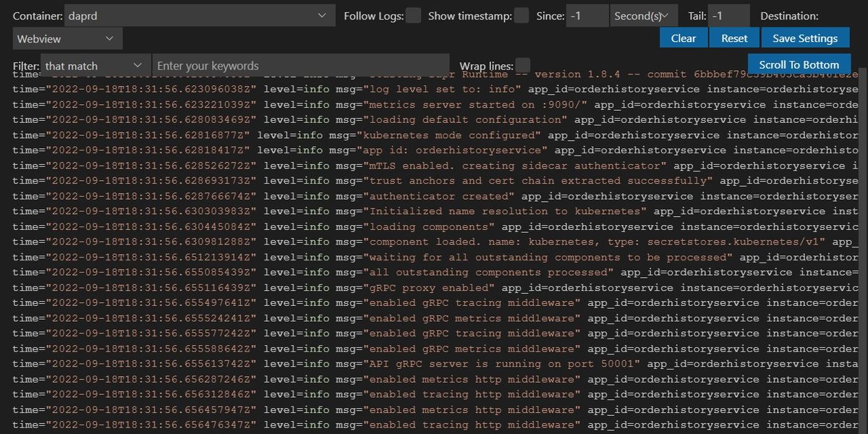Click log line 'metrics server started on :9090/'
This screenshot has height=434, width=868.
tap(434, 105)
